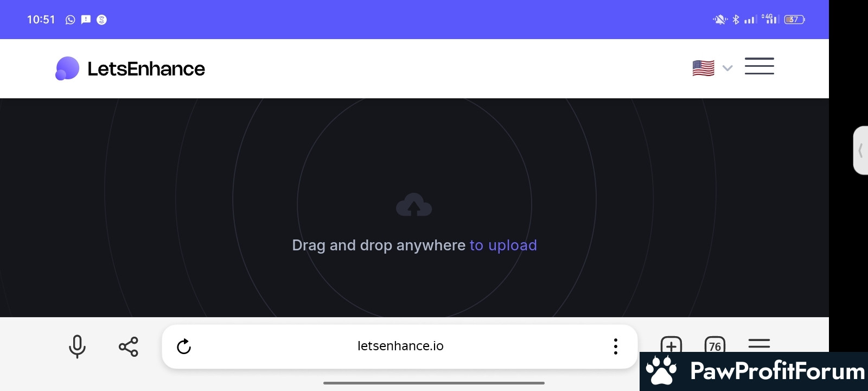Open the browser's bottom hamburger menu
Image resolution: width=868 pixels, height=391 pixels.
tap(759, 344)
